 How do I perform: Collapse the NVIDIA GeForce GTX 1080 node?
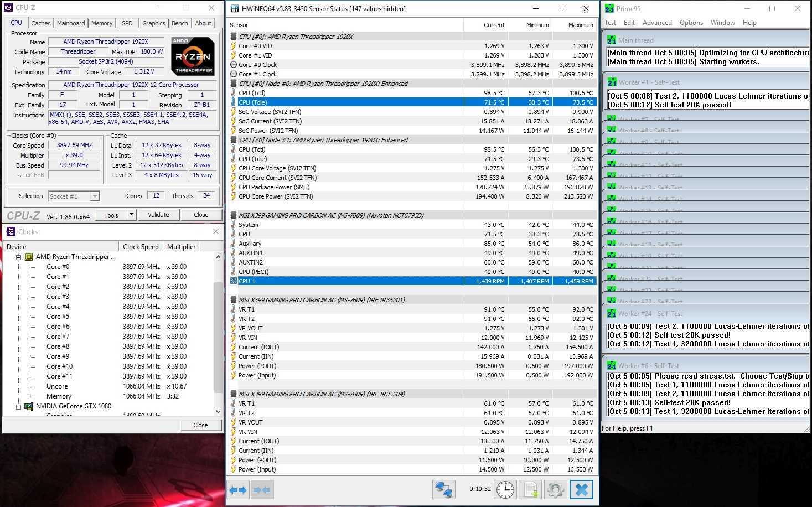(18, 406)
